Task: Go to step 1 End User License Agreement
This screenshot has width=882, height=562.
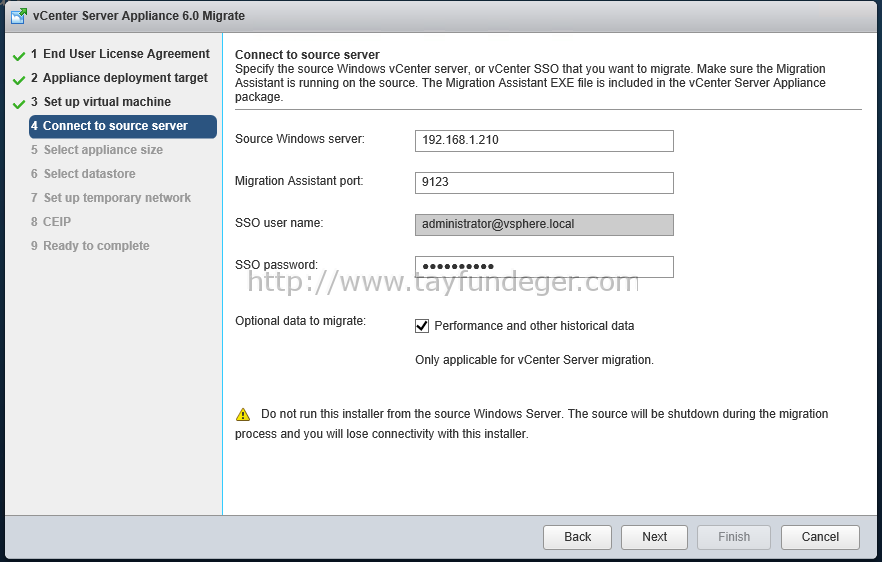Action: click(120, 54)
